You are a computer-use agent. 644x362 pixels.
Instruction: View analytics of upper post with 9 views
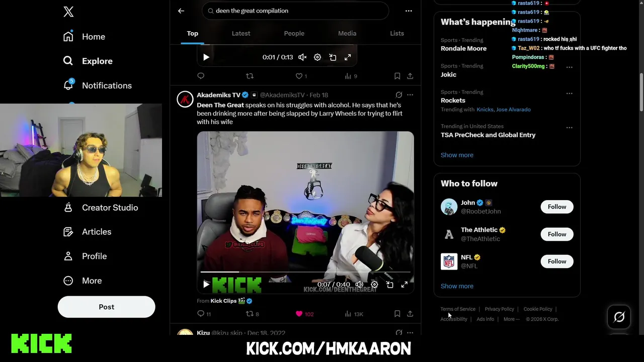(x=351, y=76)
